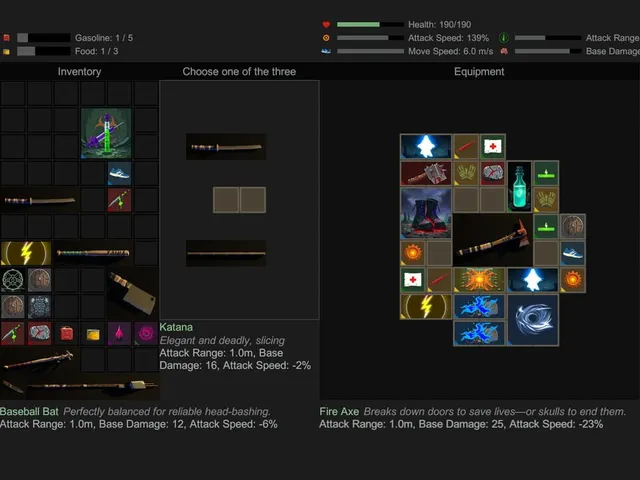Select the glowing star above the spiked club
The width and height of the screenshot is (640, 480).
426,147
